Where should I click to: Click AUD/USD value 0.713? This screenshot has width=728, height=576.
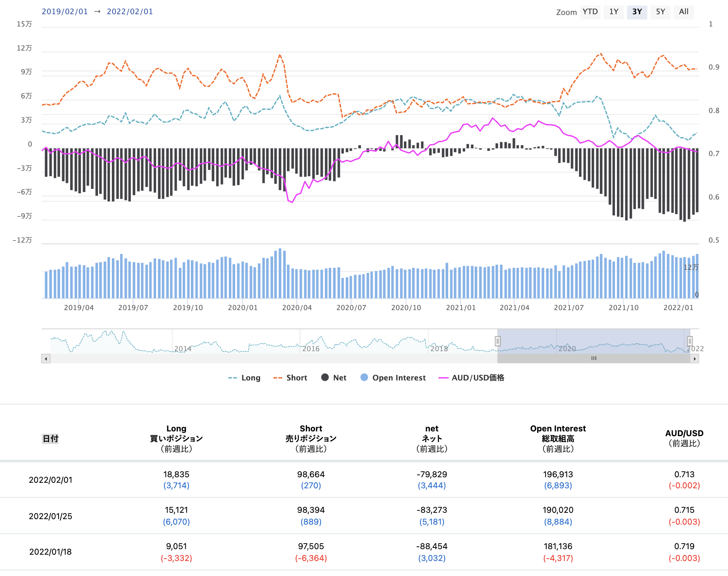click(684, 474)
